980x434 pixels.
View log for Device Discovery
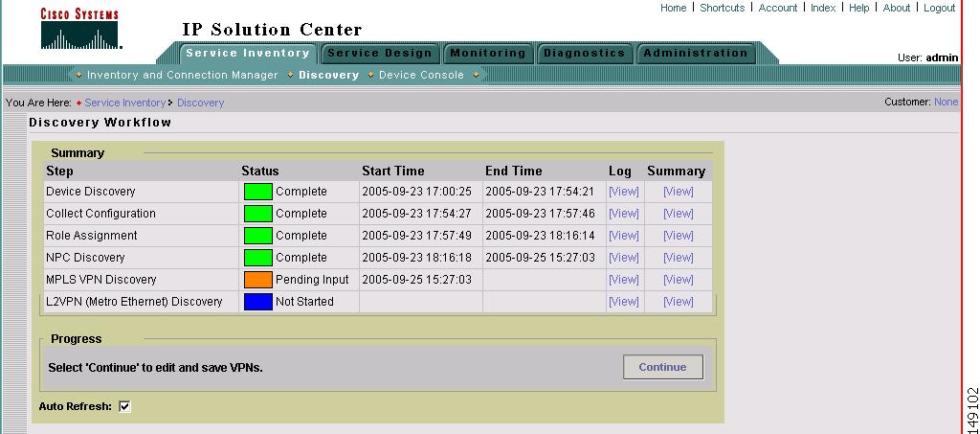point(624,192)
